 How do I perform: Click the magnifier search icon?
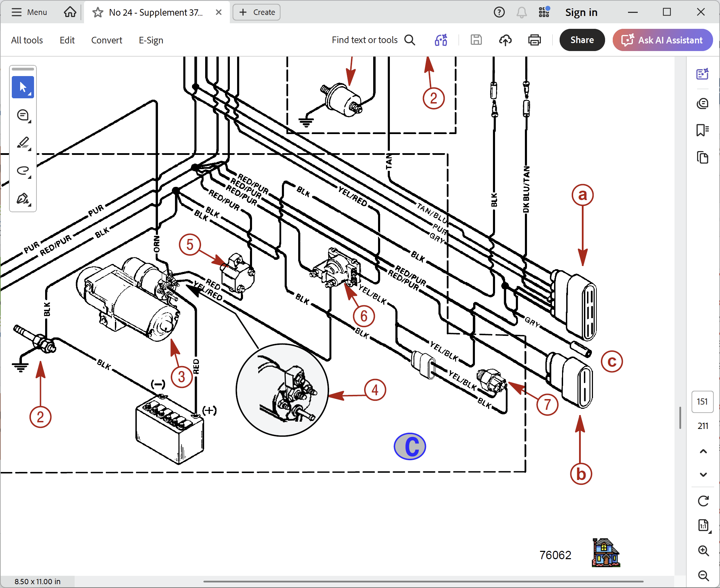tap(410, 40)
